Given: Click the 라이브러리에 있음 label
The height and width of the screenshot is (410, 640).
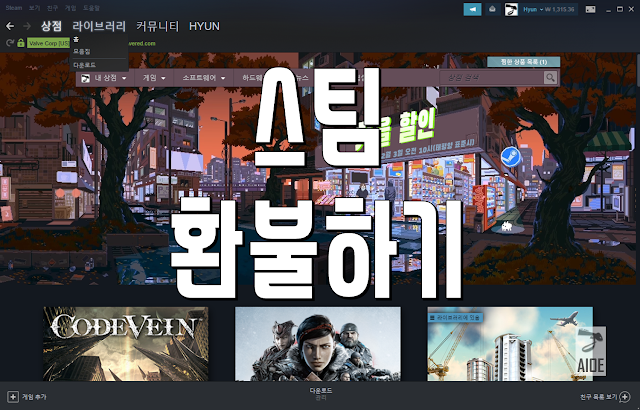Looking at the screenshot, I should coord(455,317).
